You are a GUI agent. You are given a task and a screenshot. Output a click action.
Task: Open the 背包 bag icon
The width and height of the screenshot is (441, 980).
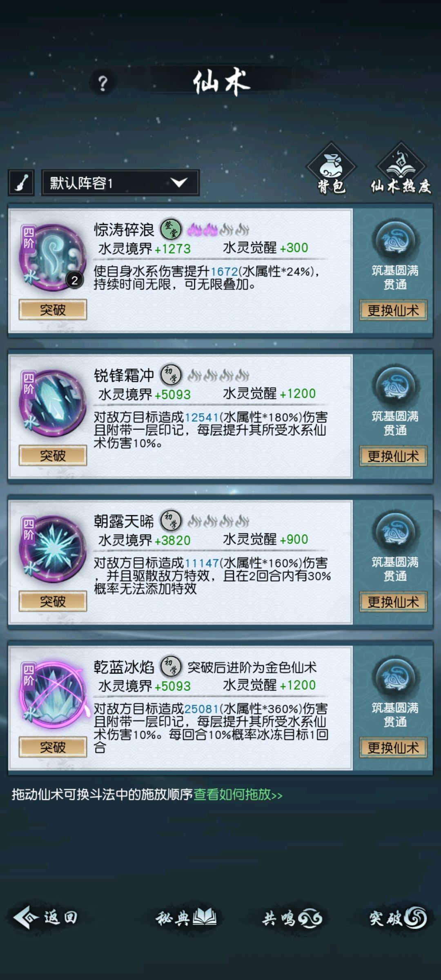[332, 168]
